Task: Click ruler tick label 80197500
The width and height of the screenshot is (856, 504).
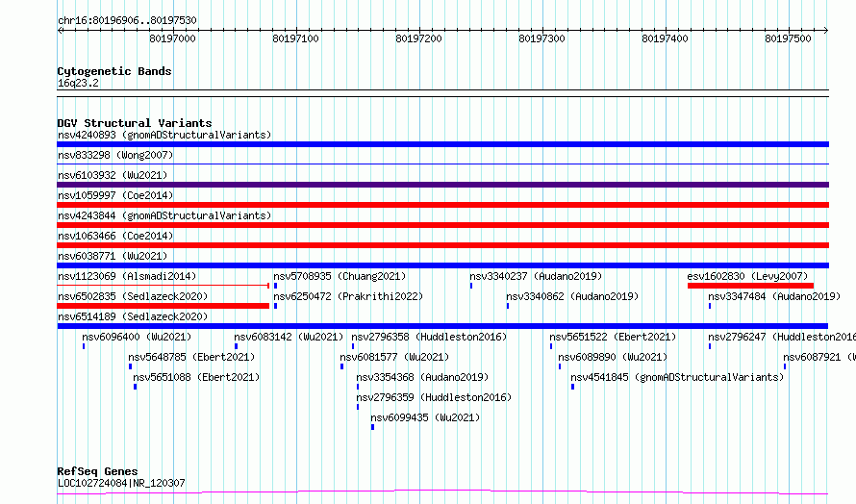Action: point(789,38)
